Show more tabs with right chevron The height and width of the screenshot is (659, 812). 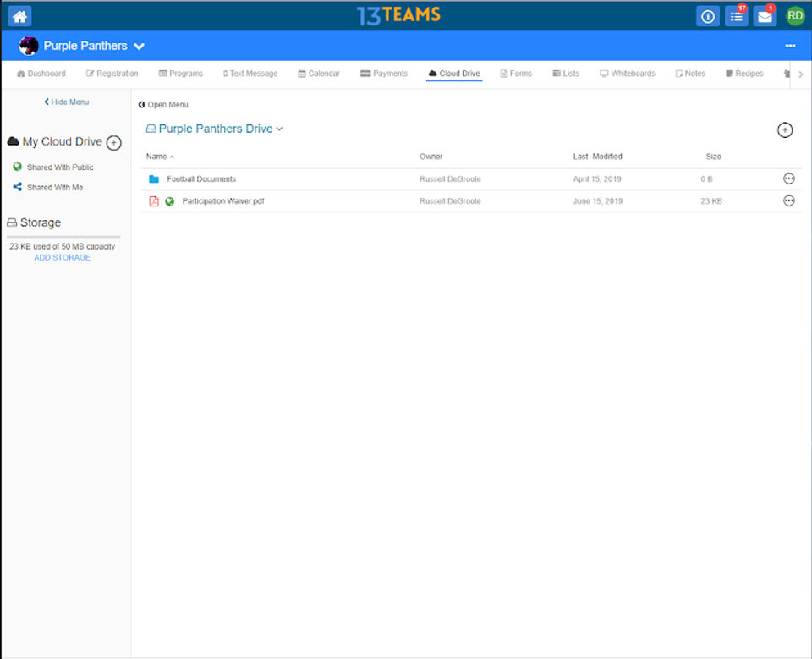point(801,74)
